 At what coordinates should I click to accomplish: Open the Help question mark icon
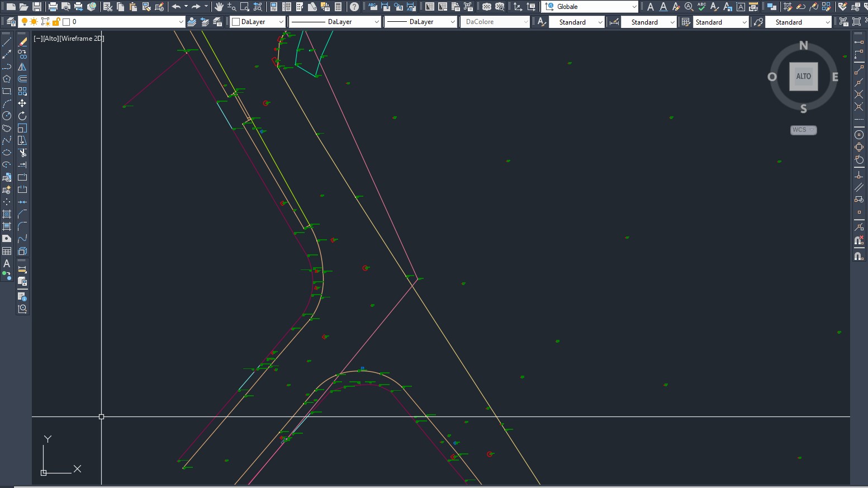point(354,7)
